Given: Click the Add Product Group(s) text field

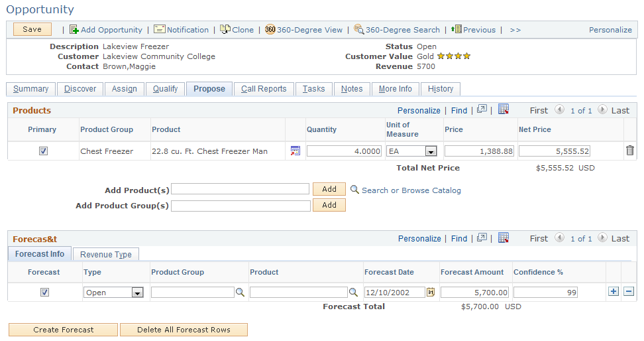Looking at the screenshot, I should tap(241, 206).
